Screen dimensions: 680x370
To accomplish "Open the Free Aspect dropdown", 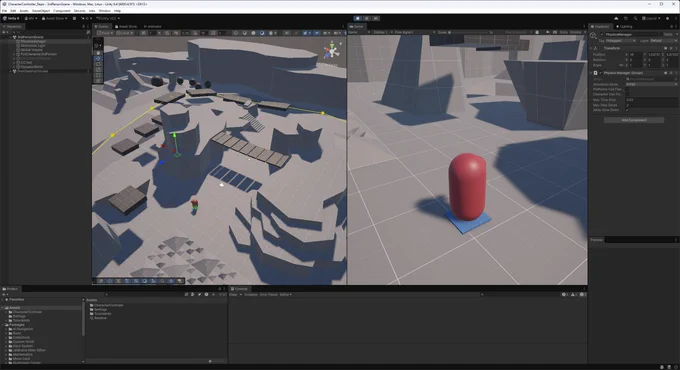I will tap(414, 32).
